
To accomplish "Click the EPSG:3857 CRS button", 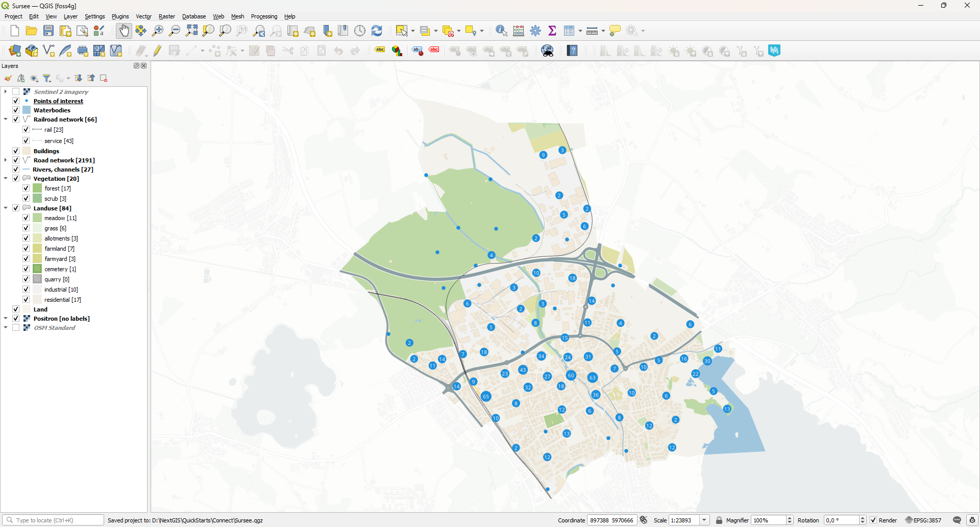I will [x=923, y=520].
